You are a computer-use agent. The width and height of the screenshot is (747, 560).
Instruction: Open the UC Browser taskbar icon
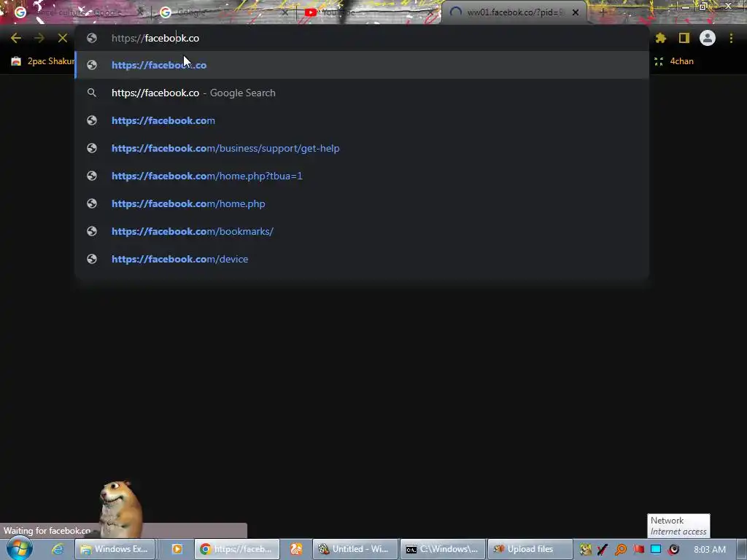(x=296, y=549)
